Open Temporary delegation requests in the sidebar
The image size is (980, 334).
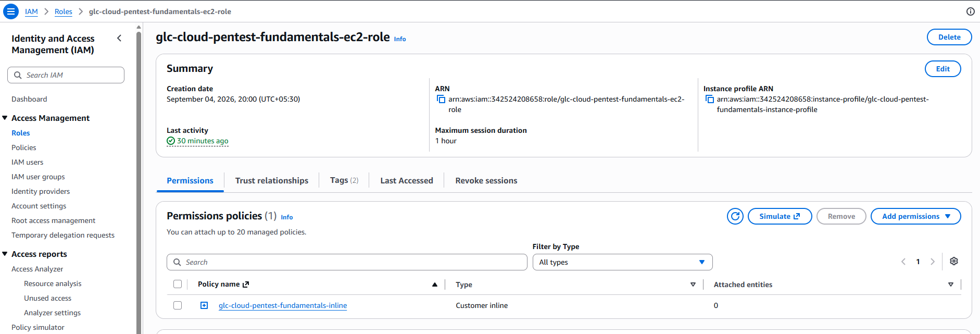coord(63,235)
